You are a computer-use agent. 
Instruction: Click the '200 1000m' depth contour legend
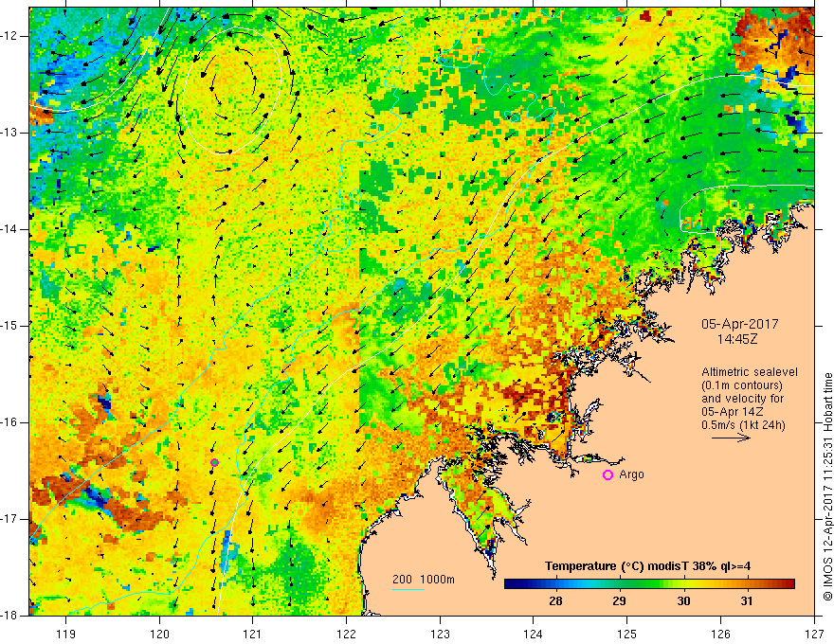pyautogui.click(x=424, y=580)
